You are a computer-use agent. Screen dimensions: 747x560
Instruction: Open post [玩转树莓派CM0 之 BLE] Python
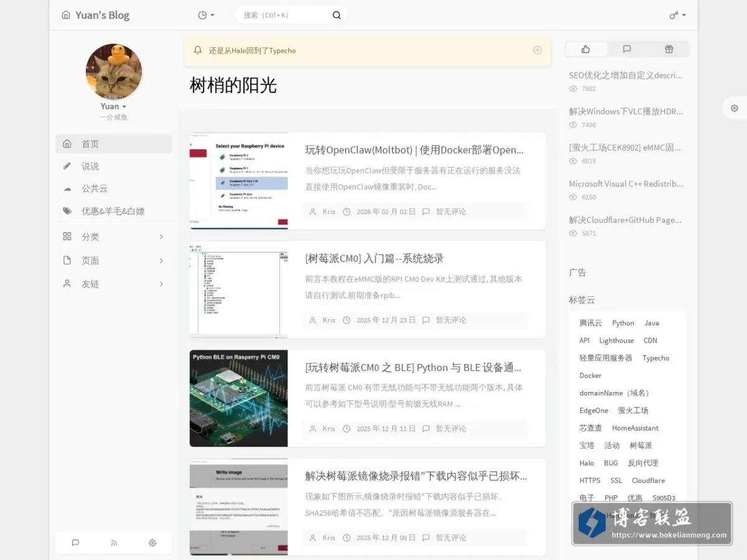tap(413, 367)
